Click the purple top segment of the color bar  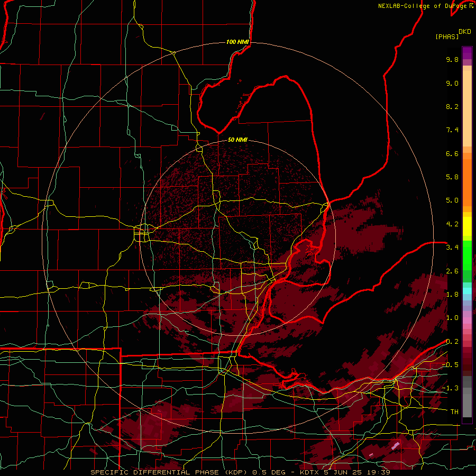[467, 53]
